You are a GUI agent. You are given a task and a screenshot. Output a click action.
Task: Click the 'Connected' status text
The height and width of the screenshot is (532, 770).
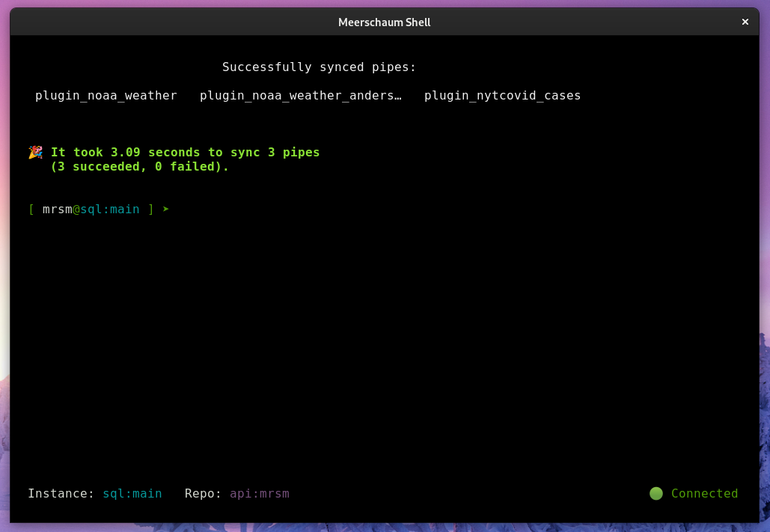click(704, 493)
